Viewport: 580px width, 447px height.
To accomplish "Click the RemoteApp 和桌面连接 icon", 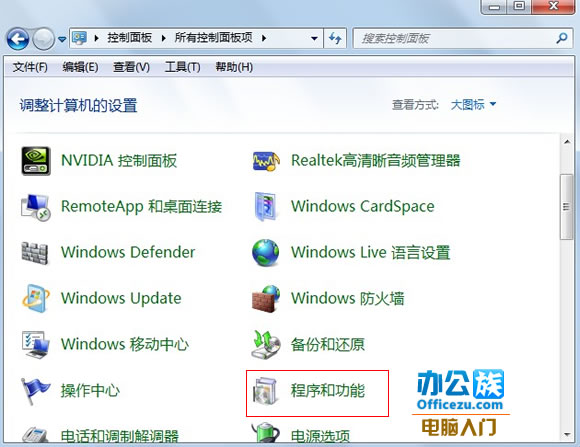I will pos(35,207).
